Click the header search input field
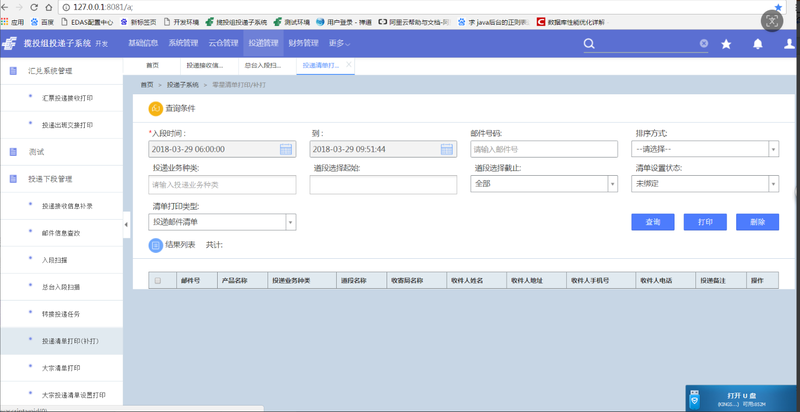Image resolution: width=800 pixels, height=412 pixels. tap(648, 44)
